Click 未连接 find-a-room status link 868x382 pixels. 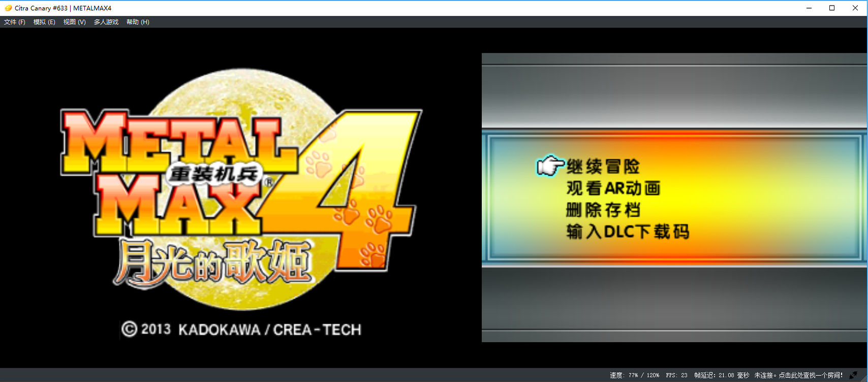point(798,375)
